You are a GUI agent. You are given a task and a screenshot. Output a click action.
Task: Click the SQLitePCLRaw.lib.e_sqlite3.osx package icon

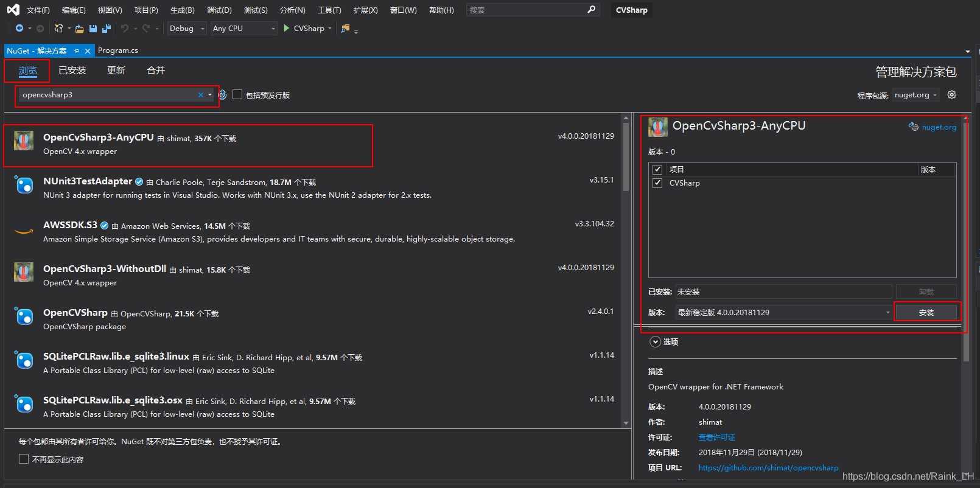pyautogui.click(x=24, y=403)
